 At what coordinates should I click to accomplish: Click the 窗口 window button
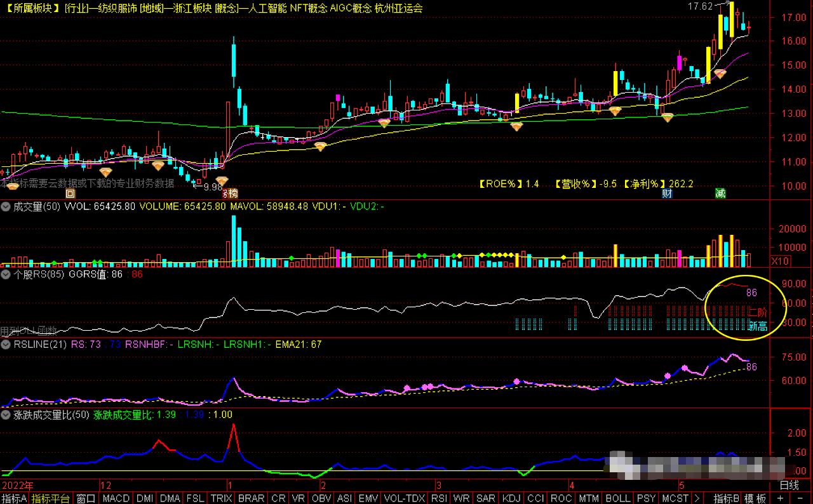pos(86,498)
